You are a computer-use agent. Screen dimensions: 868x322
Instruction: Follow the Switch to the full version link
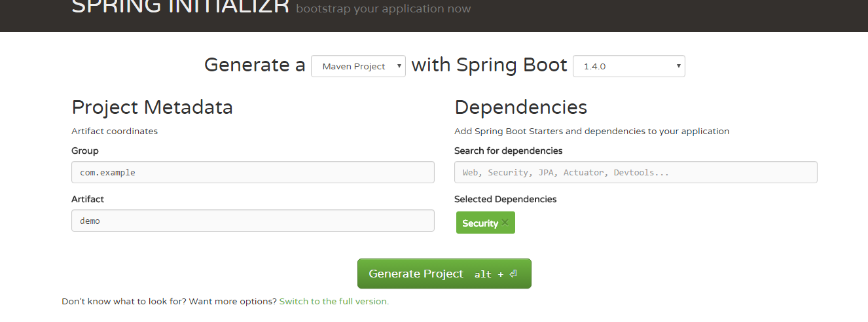(x=334, y=302)
